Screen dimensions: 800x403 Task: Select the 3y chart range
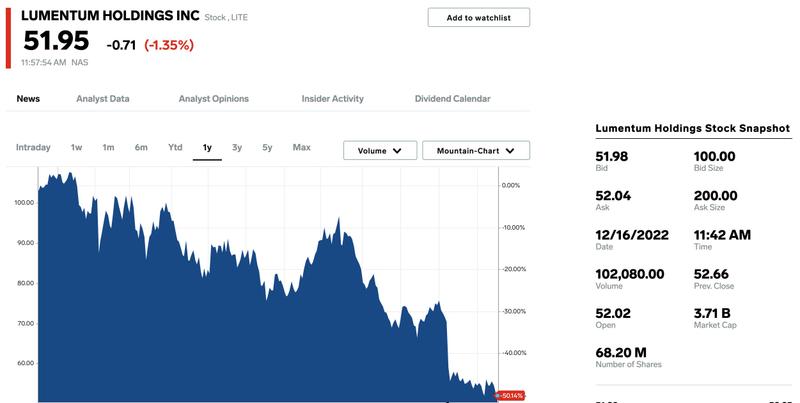point(237,147)
